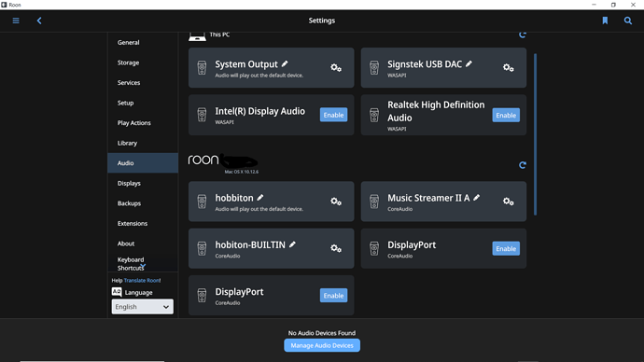Follow the Translate Roon link
The height and width of the screenshot is (362, 644).
coord(142,280)
